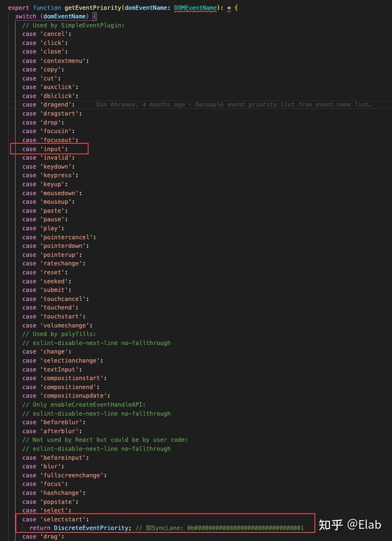Click the 'compositionupdate' case string
392x541 pixels.
coord(75,396)
